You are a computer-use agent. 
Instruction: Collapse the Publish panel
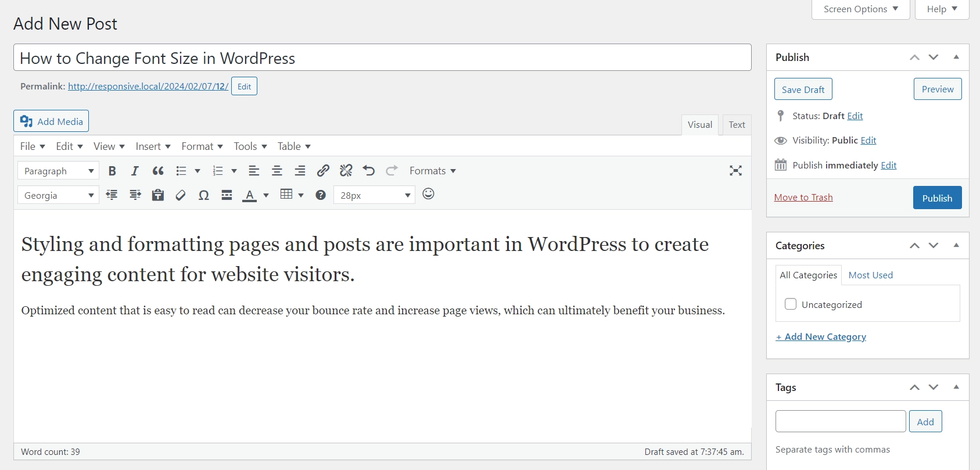(956, 57)
